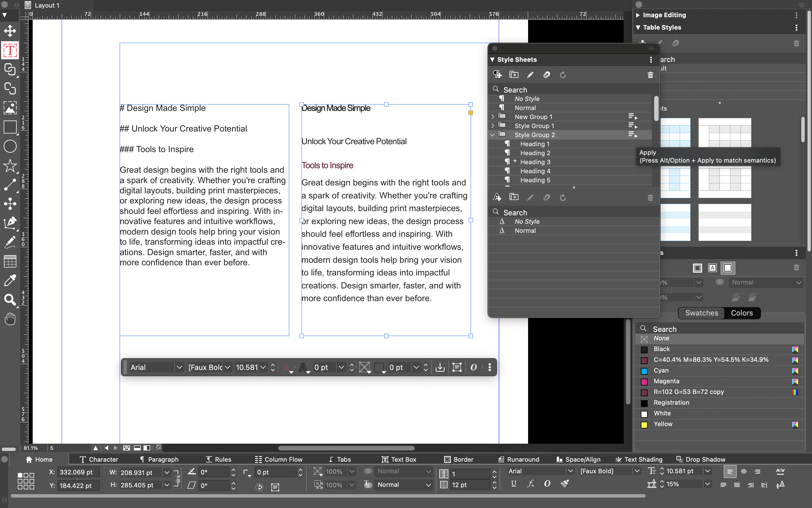Add new character style group folder

click(x=514, y=197)
